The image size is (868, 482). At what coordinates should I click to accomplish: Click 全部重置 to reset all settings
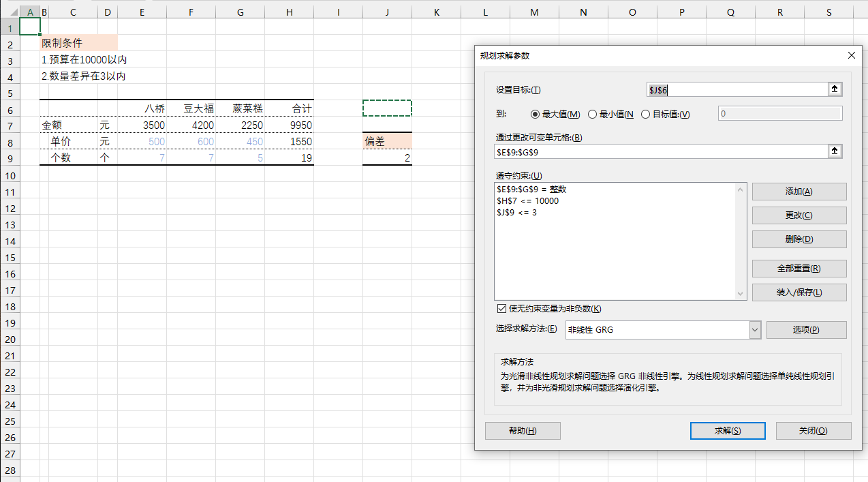coord(799,269)
